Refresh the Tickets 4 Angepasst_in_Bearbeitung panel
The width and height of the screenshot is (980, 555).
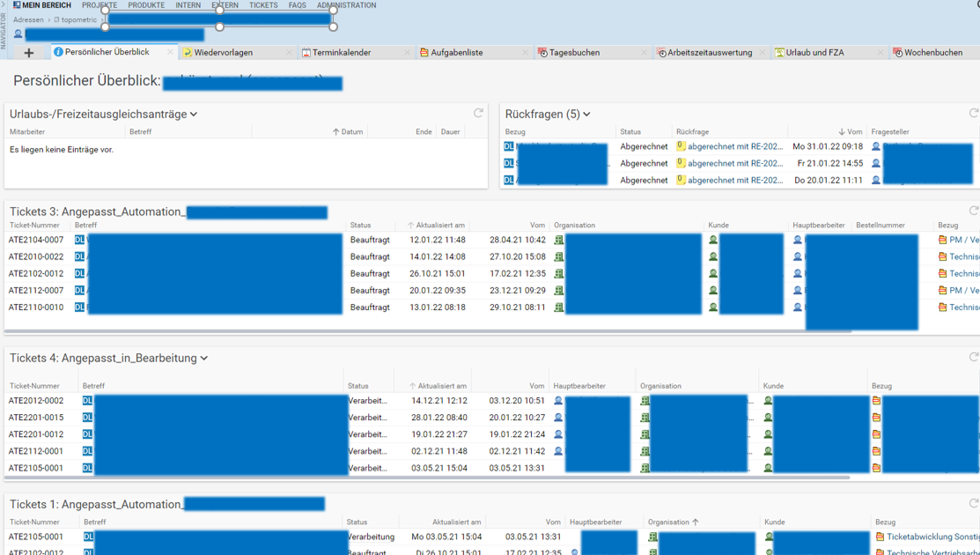pyautogui.click(x=973, y=357)
